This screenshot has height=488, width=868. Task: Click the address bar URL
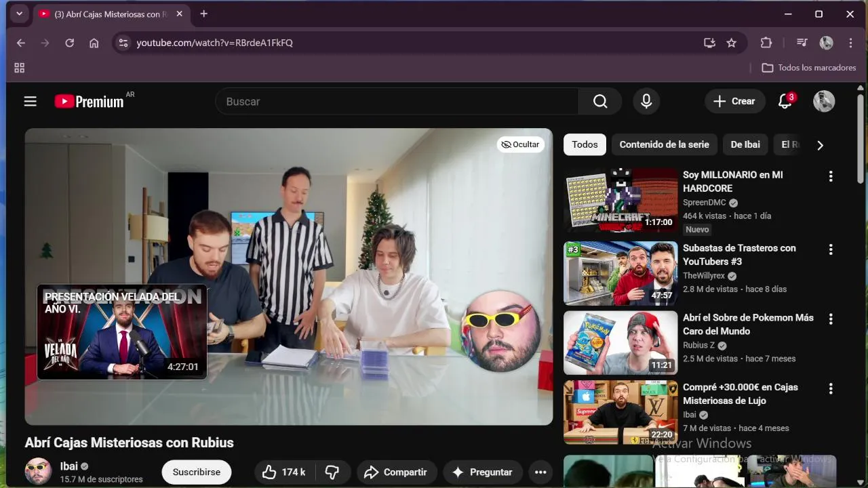214,43
